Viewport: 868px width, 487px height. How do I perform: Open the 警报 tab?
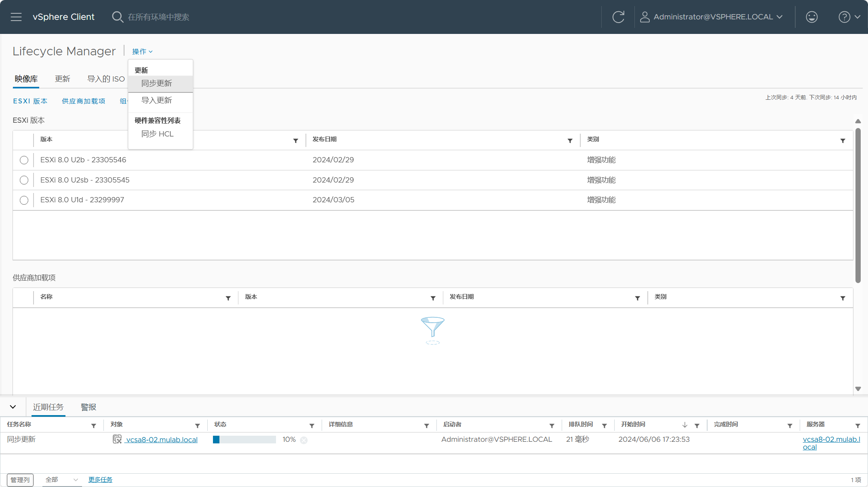click(x=88, y=407)
